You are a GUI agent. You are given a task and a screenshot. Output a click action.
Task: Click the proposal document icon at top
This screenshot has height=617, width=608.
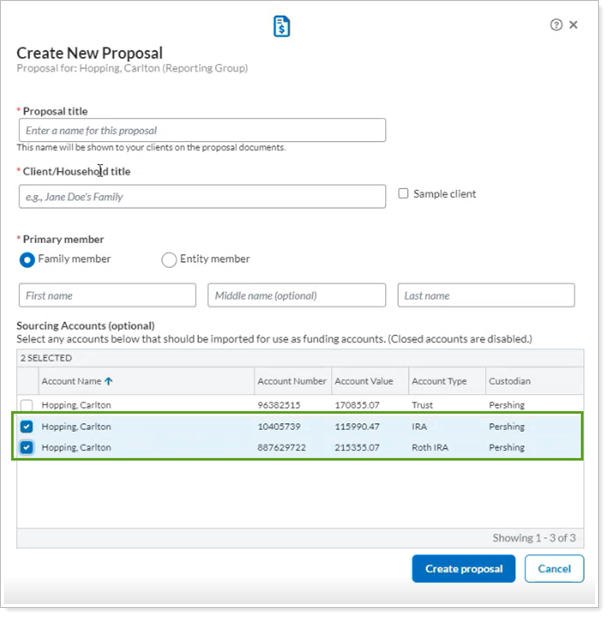pos(282,26)
